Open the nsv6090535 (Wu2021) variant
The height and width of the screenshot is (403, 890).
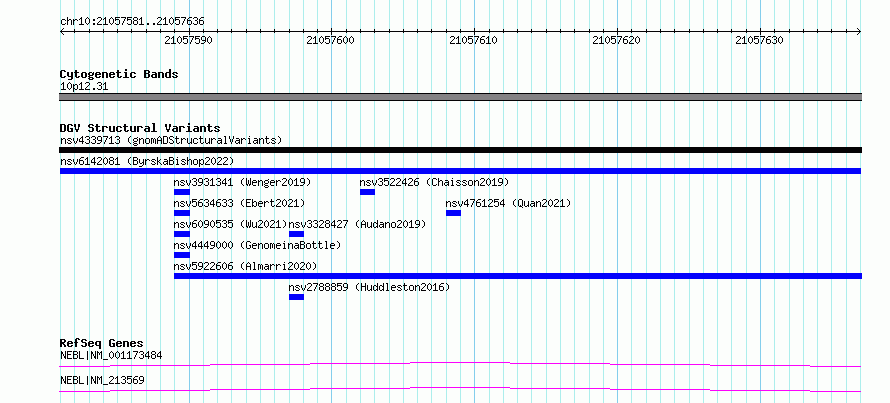[231, 224]
